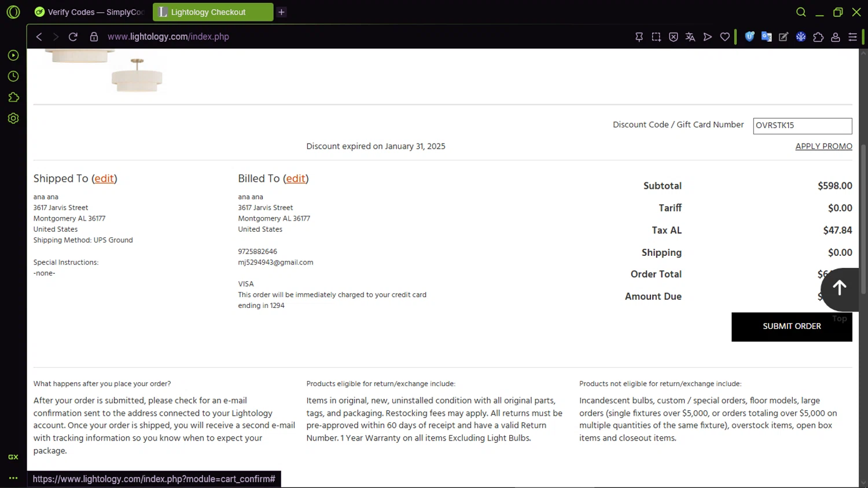Open a new tab with plus button
868x488 pixels.
[281, 12]
